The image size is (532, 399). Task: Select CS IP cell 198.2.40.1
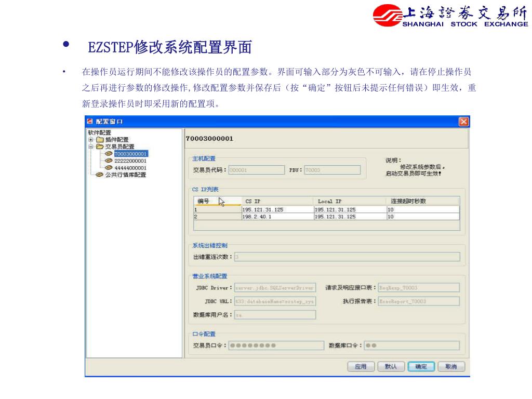(x=277, y=217)
